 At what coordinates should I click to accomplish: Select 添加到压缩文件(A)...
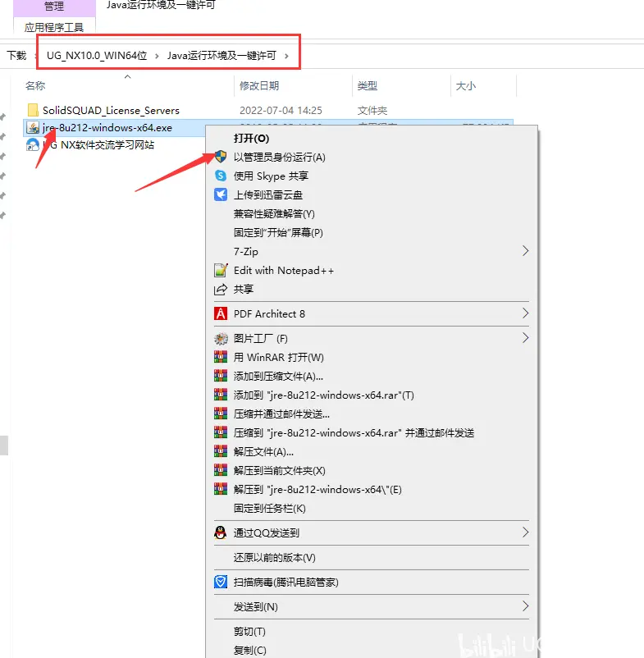pyautogui.click(x=278, y=376)
